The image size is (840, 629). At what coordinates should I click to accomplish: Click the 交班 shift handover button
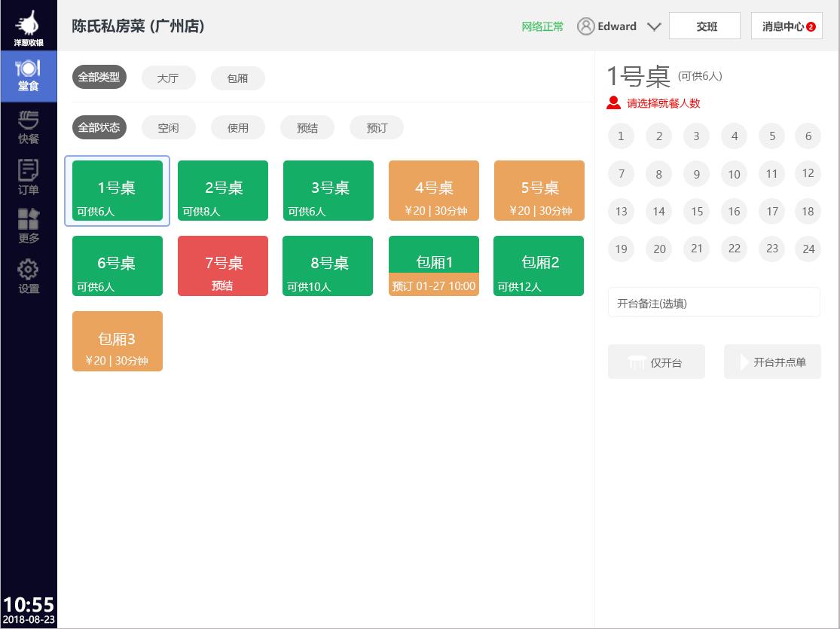(704, 26)
